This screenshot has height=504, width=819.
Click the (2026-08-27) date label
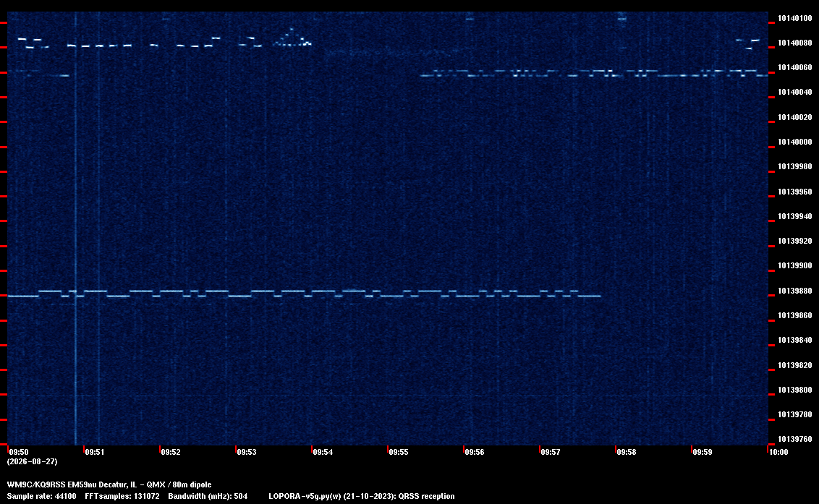click(33, 461)
